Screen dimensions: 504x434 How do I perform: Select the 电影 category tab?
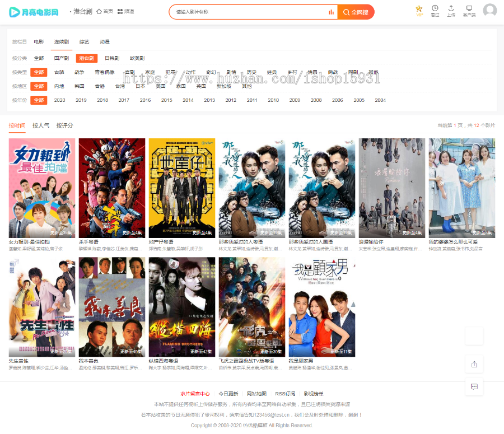coord(39,41)
